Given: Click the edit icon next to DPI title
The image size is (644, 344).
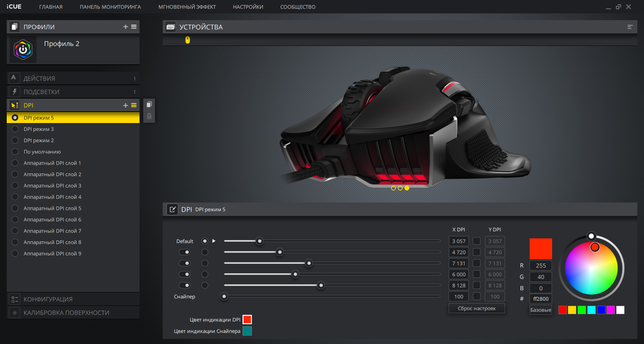Looking at the screenshot, I should pyautogui.click(x=172, y=210).
